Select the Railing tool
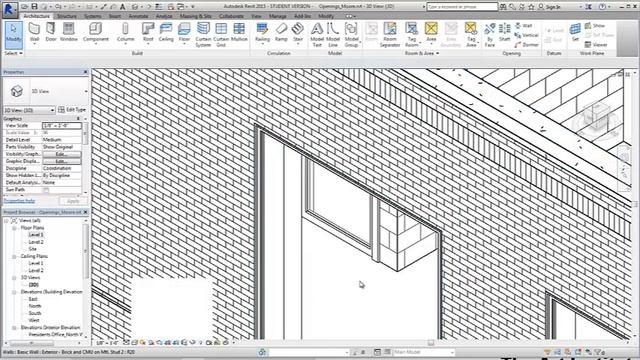This screenshot has width=640, height=360. click(x=262, y=33)
